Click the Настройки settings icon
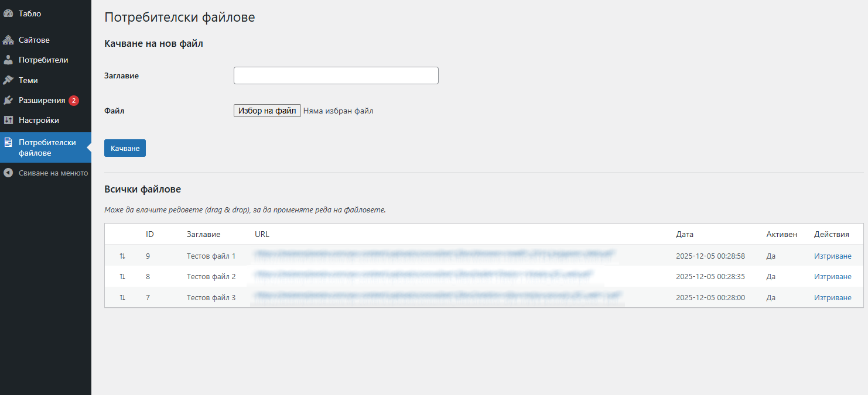This screenshot has width=868, height=395. pos(8,121)
